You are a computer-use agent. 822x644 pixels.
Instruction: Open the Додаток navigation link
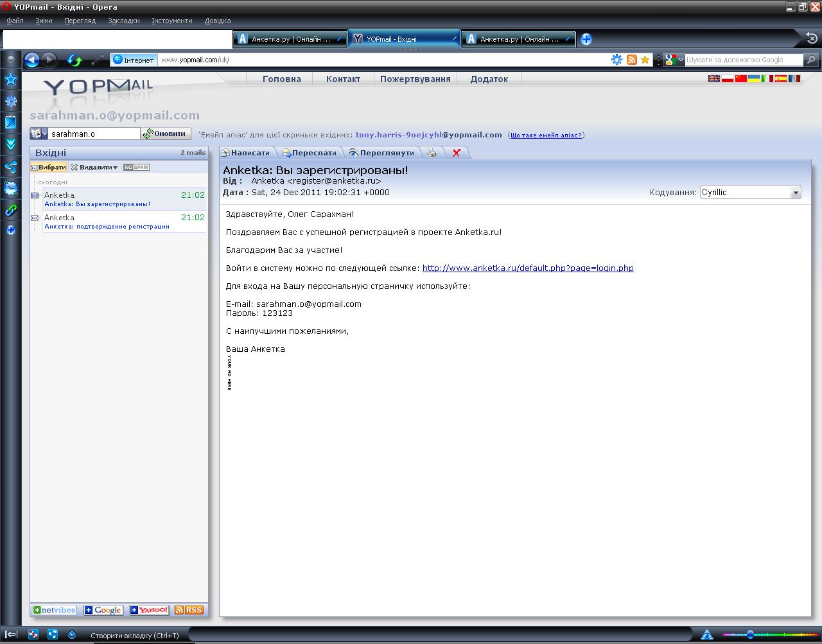(x=489, y=79)
